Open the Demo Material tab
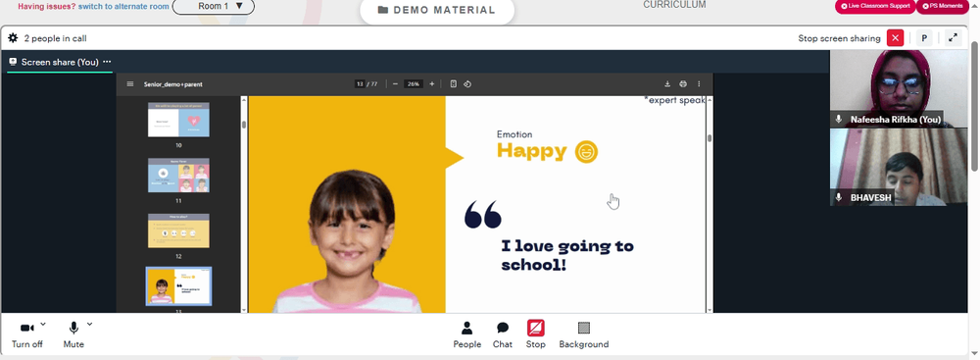This screenshot has width=980, height=360. (x=437, y=10)
